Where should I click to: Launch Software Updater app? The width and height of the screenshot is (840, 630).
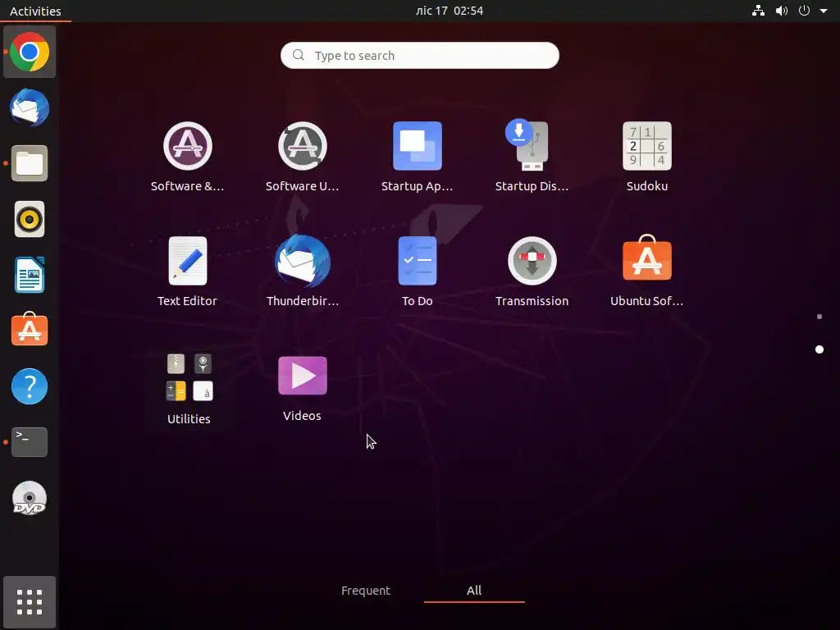tap(302, 157)
